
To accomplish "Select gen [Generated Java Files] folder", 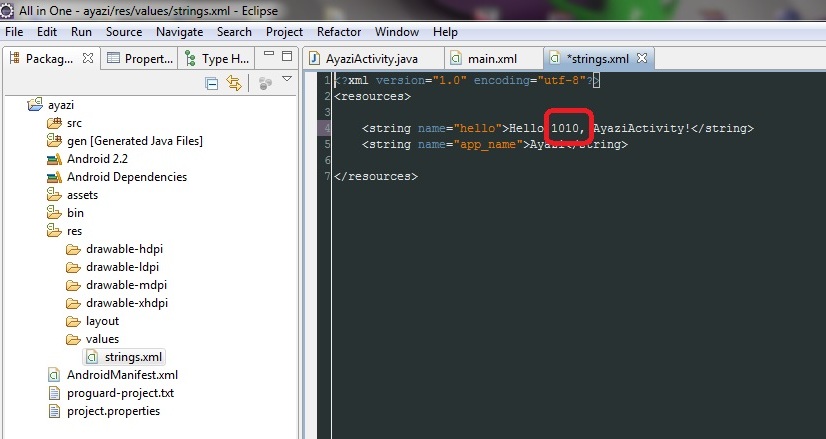I will pyautogui.click(x=135, y=141).
